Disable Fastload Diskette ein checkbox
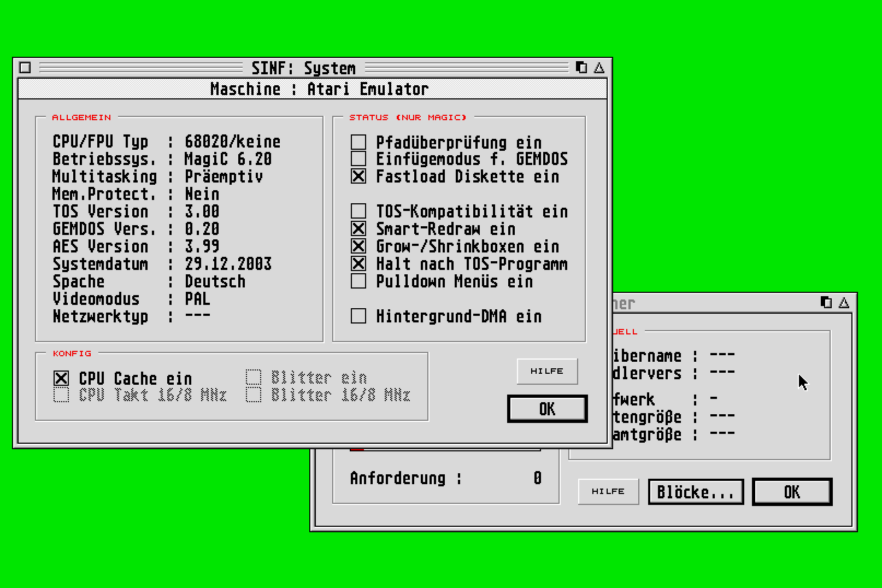 (358, 176)
